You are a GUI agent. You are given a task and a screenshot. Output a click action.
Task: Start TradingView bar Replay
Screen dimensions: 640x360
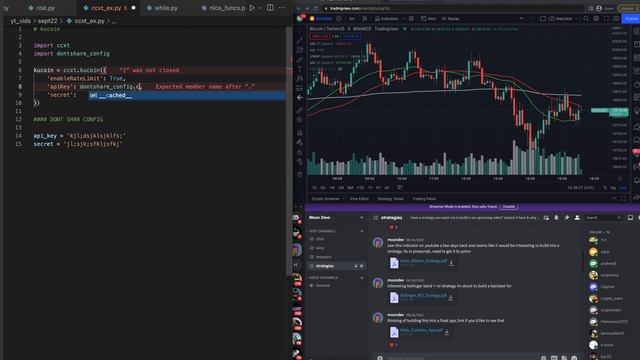451,19
